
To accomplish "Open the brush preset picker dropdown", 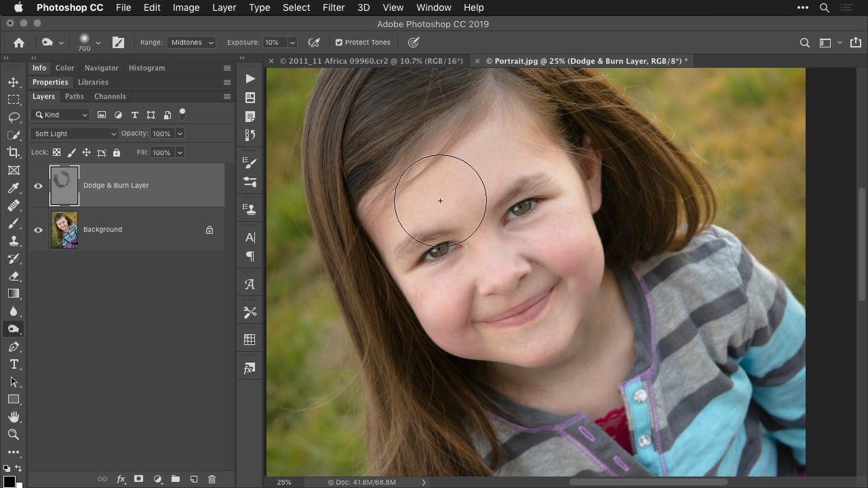I will point(98,42).
